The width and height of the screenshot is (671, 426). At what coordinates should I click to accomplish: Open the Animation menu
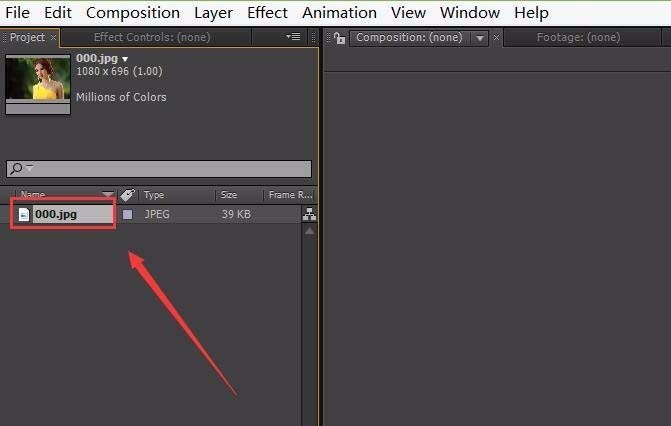click(339, 13)
